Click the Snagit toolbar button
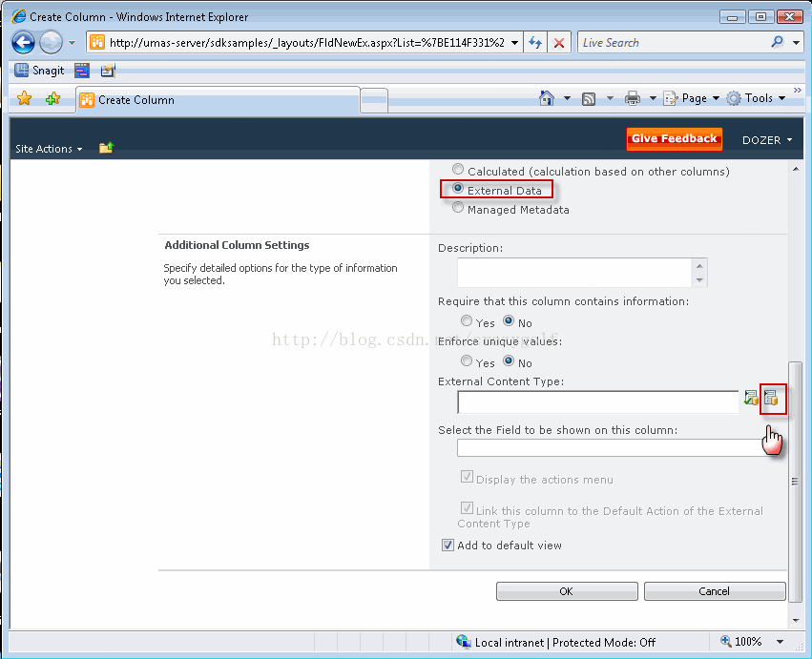 [x=39, y=71]
